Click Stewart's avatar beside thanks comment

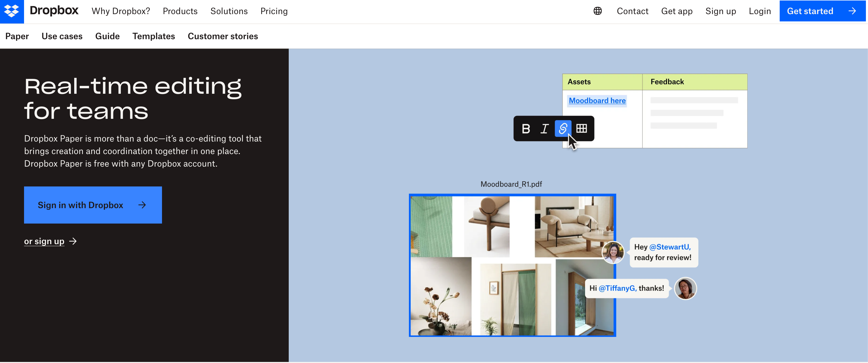click(685, 288)
